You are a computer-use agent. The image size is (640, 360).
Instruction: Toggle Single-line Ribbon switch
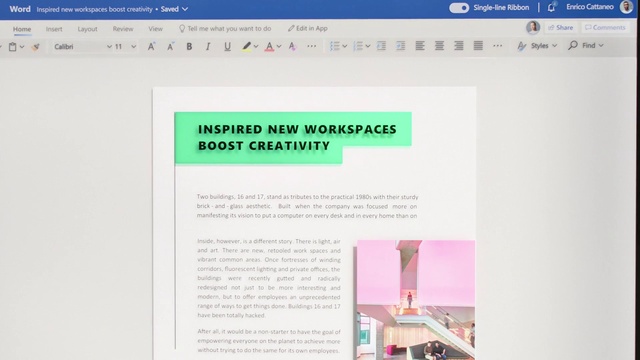pos(459,8)
